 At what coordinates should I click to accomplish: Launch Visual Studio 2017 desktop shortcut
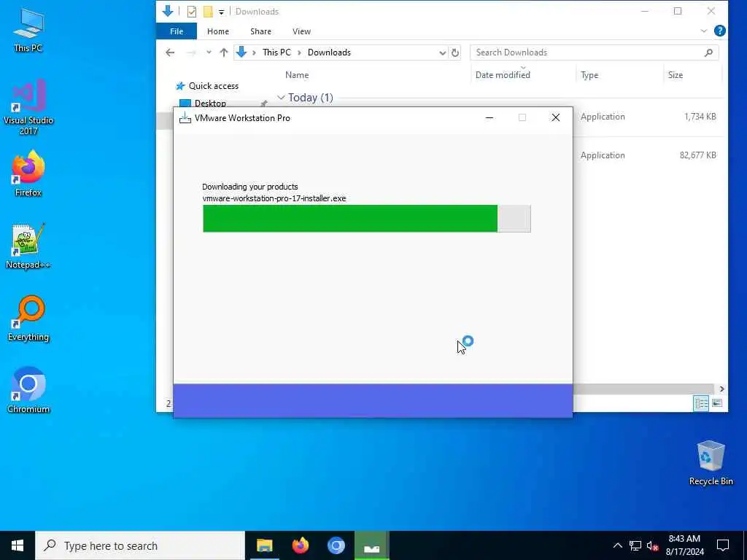(x=28, y=107)
